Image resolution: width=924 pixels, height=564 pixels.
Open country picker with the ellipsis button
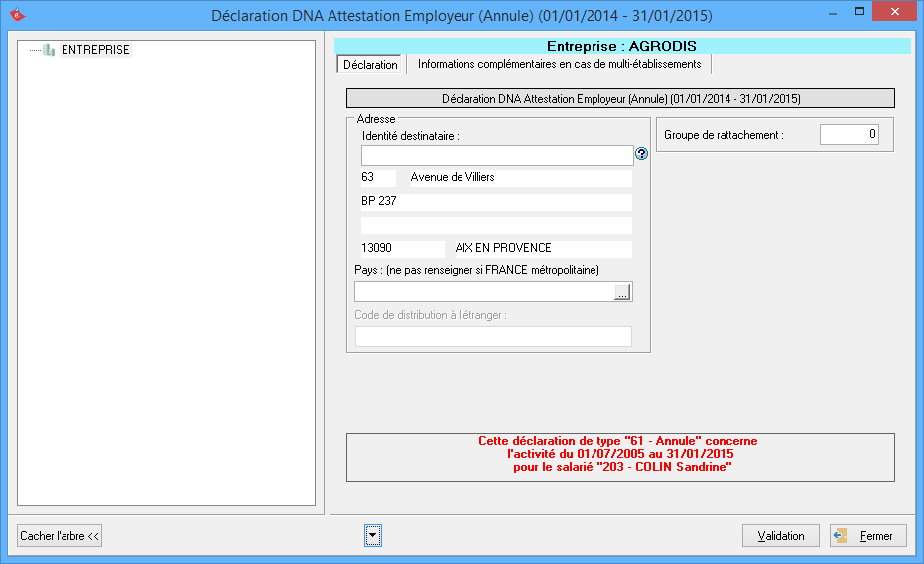coord(622,292)
